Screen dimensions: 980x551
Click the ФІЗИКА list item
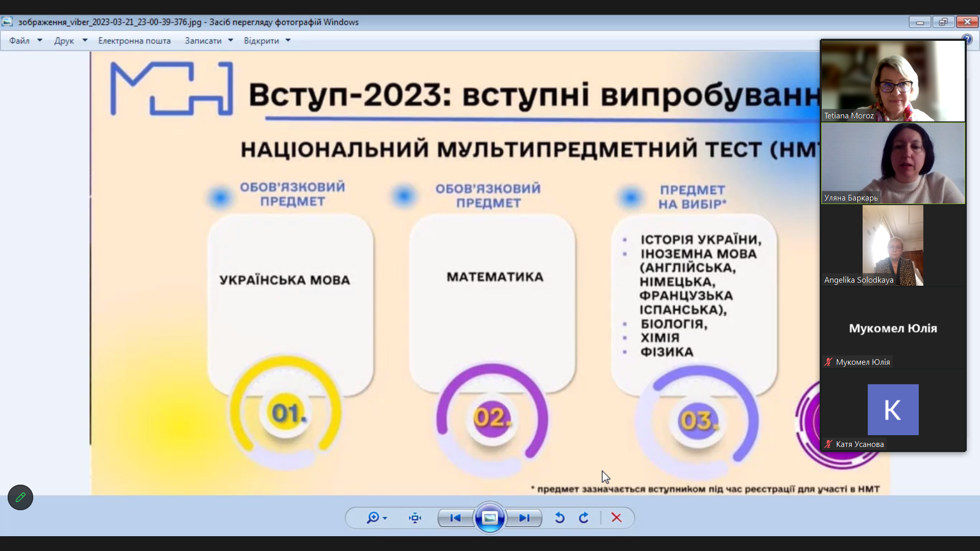(667, 352)
